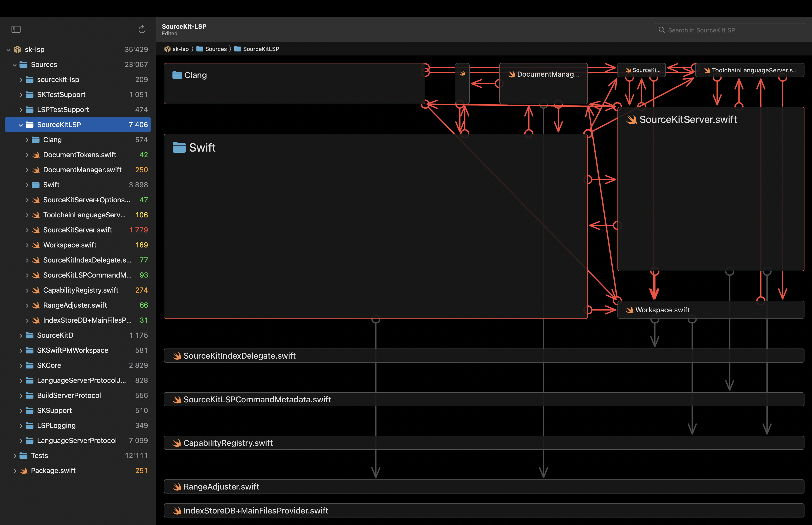This screenshot has width=812, height=525.
Task: Click the swift icon of SourceKitLSPCommandMetadata.swift bar
Action: tap(177, 400)
